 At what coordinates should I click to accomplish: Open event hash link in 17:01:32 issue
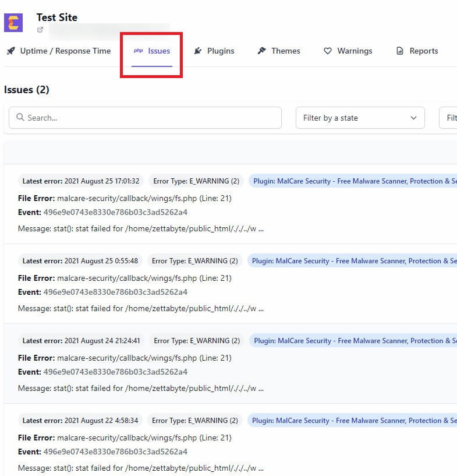(115, 212)
